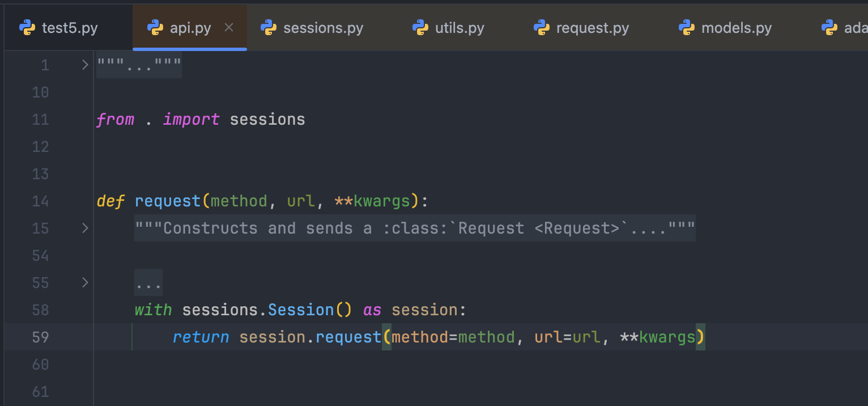Screen dimensions: 868x406
Task: Click the Python icon on request.py tab
Action: 542,28
